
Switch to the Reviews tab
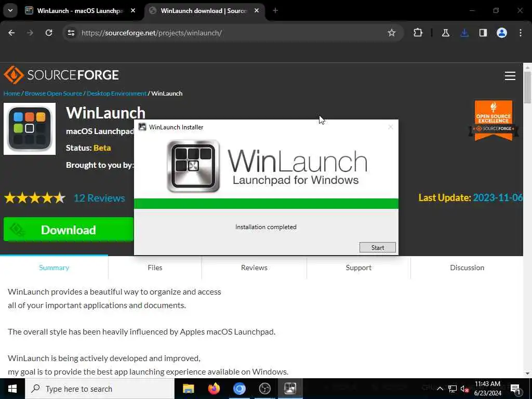coord(254,268)
